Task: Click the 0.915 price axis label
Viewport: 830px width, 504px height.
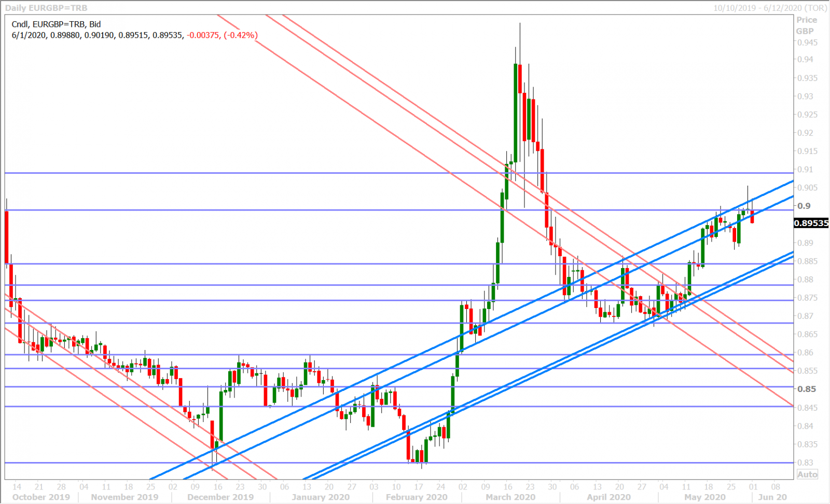Action: coord(808,151)
